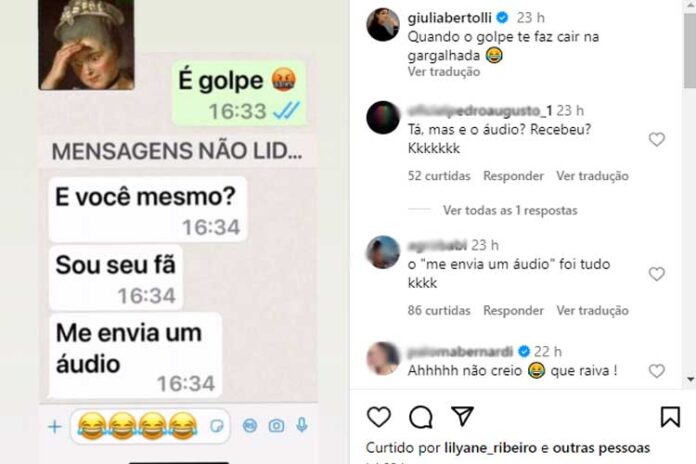
Task: Click Responder under the 86 curtidas comment
Action: click(513, 310)
